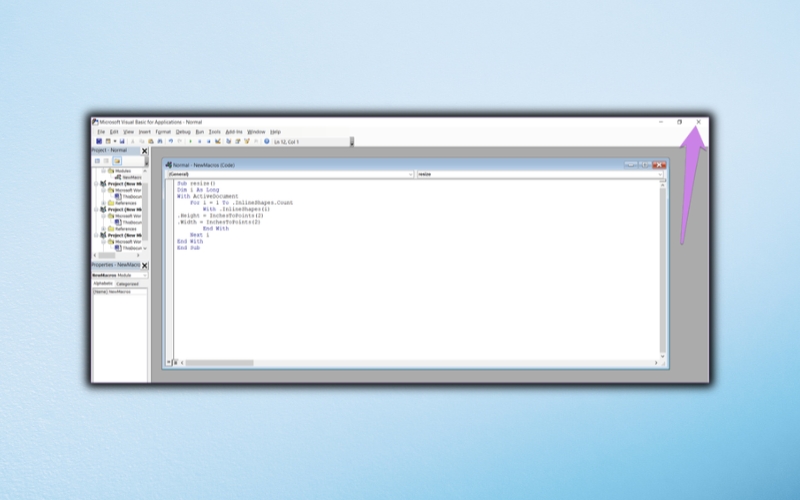Open the Tools menu
The width and height of the screenshot is (800, 500).
coord(215,132)
